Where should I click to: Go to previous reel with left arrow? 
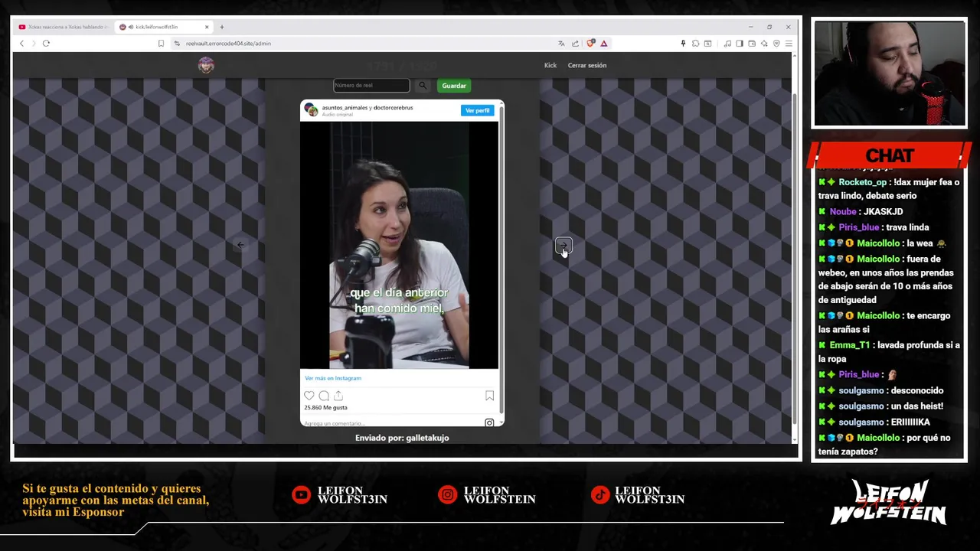240,245
